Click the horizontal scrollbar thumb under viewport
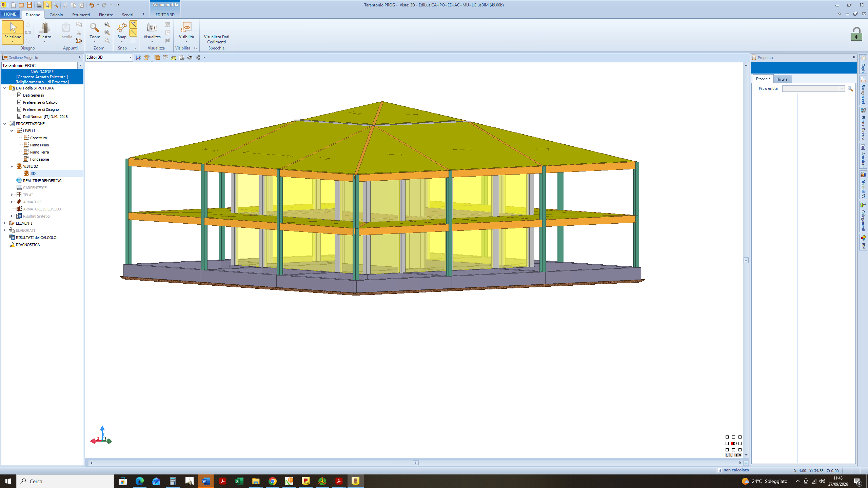The width and height of the screenshot is (868, 488). 416,463
